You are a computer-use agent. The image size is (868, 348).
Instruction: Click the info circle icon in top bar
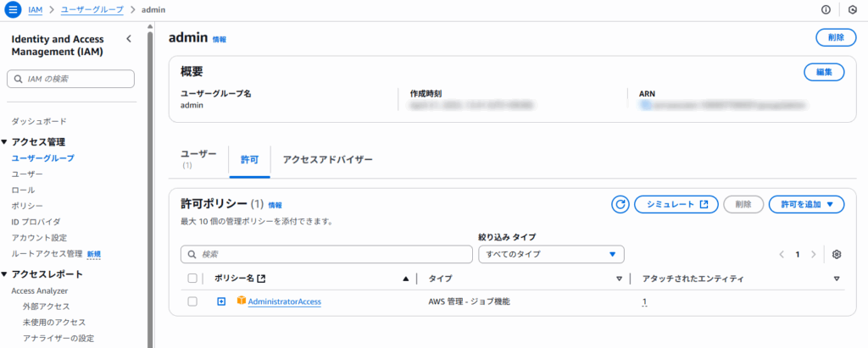826,10
